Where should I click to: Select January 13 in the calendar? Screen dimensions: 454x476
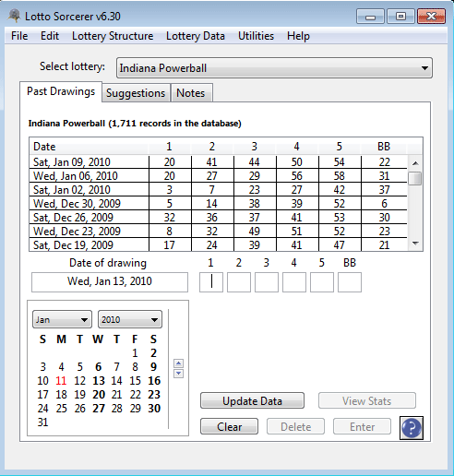(99, 381)
